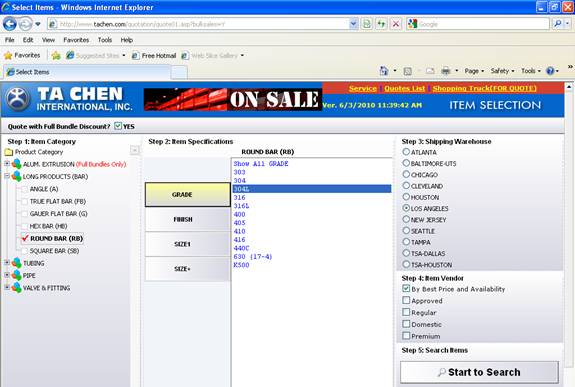Select NEW JERSEY warehouse radio button

click(406, 219)
